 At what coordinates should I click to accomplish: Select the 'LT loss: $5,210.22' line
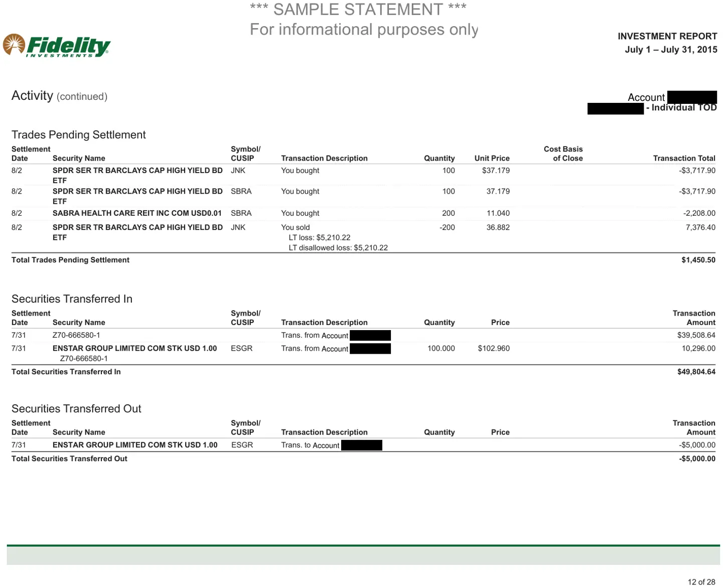[x=320, y=237]
